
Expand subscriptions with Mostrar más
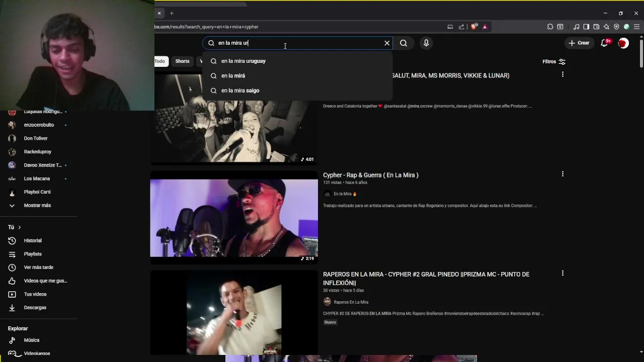38,205
